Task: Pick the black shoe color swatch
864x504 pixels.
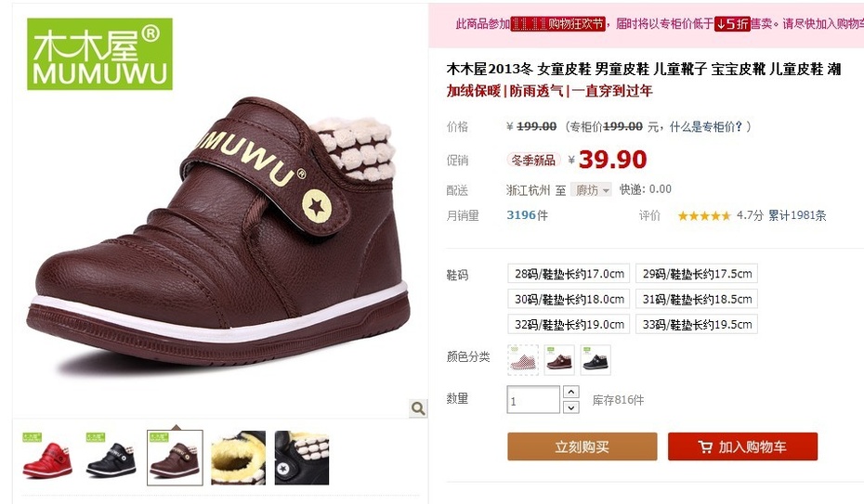Action: click(x=596, y=360)
